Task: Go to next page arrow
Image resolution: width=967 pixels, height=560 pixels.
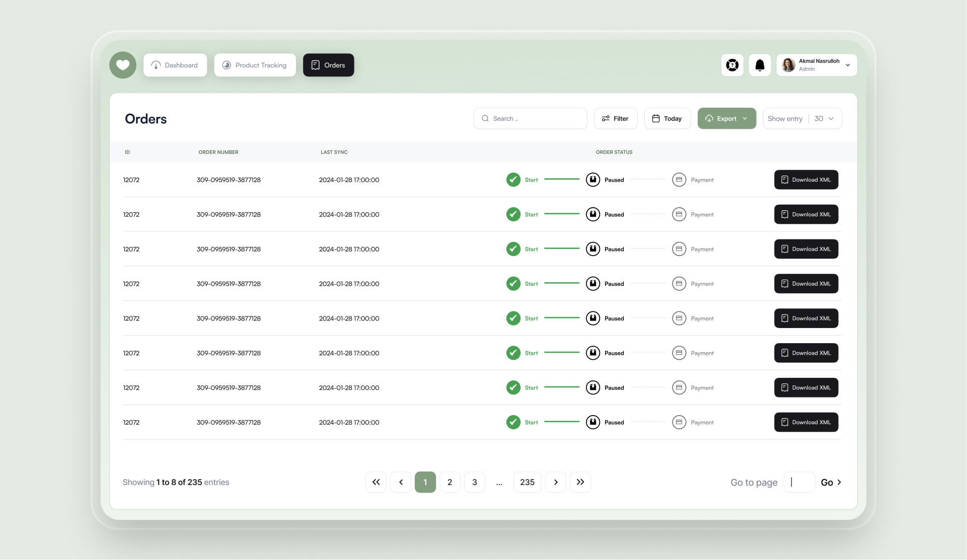Action: (x=555, y=482)
